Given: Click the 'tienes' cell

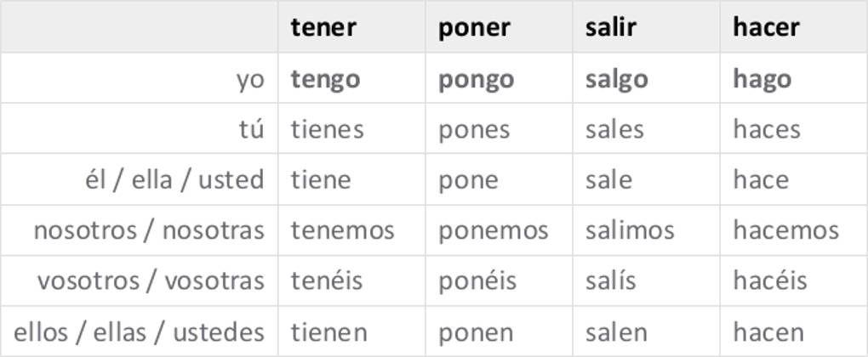Looking at the screenshot, I should [x=327, y=129].
